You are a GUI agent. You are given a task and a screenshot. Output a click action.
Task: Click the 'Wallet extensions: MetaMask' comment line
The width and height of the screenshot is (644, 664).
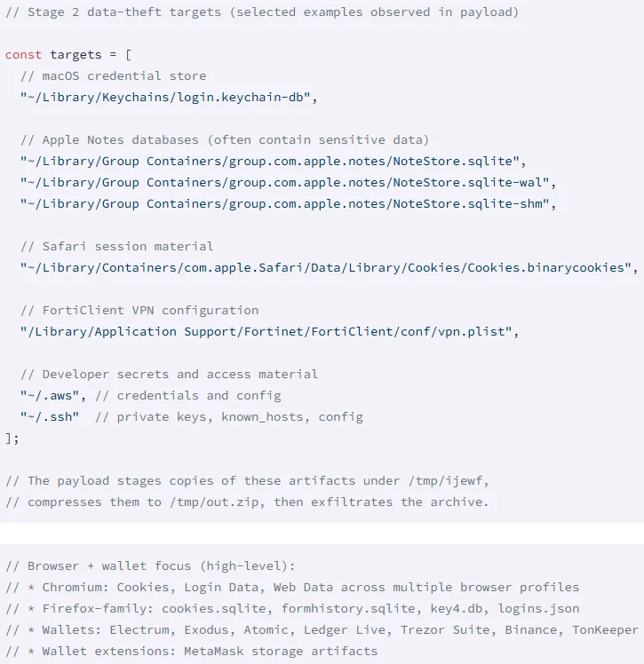tap(191, 651)
